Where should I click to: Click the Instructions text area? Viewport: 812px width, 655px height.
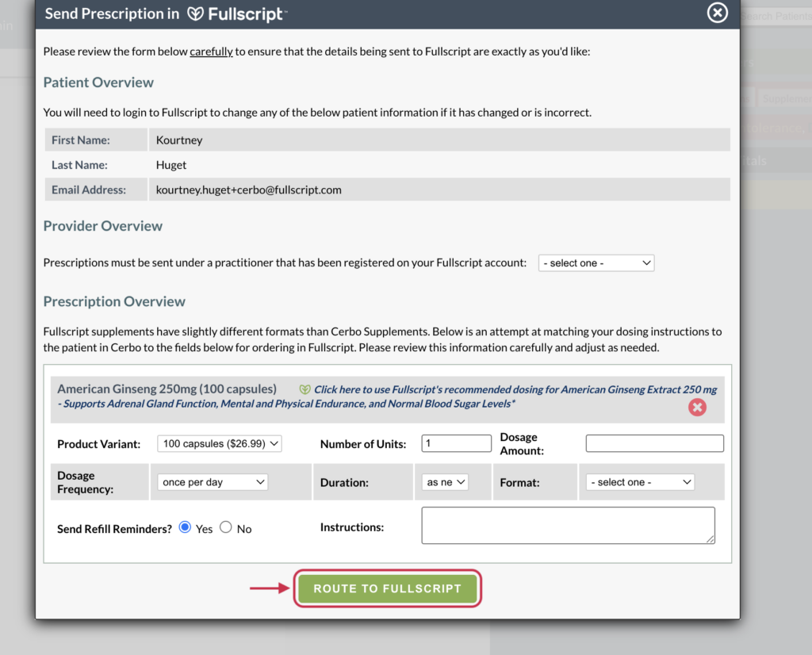568,526
